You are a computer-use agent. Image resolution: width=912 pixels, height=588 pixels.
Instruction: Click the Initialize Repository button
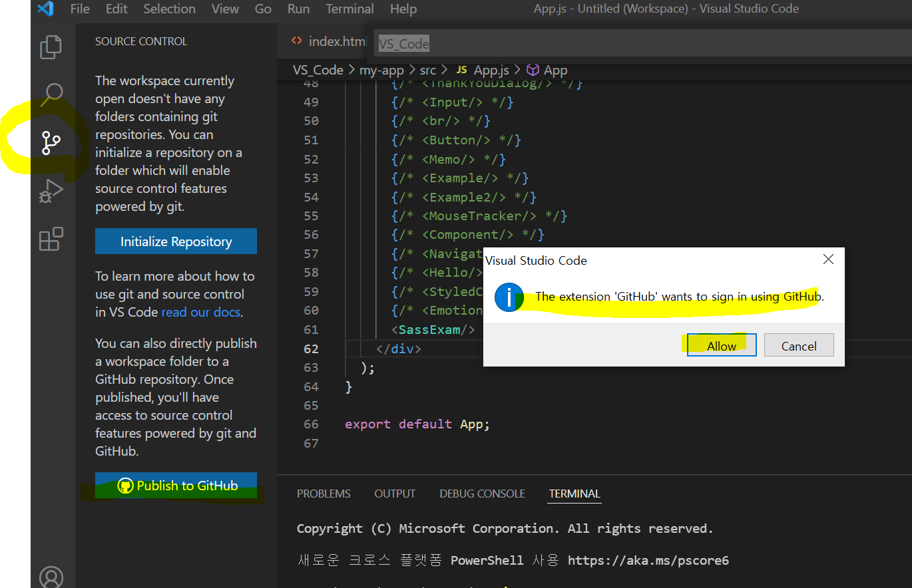point(175,241)
